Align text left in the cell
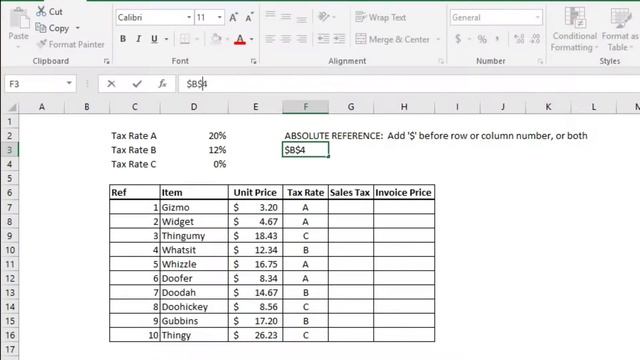640x360 pixels. tap(270, 39)
